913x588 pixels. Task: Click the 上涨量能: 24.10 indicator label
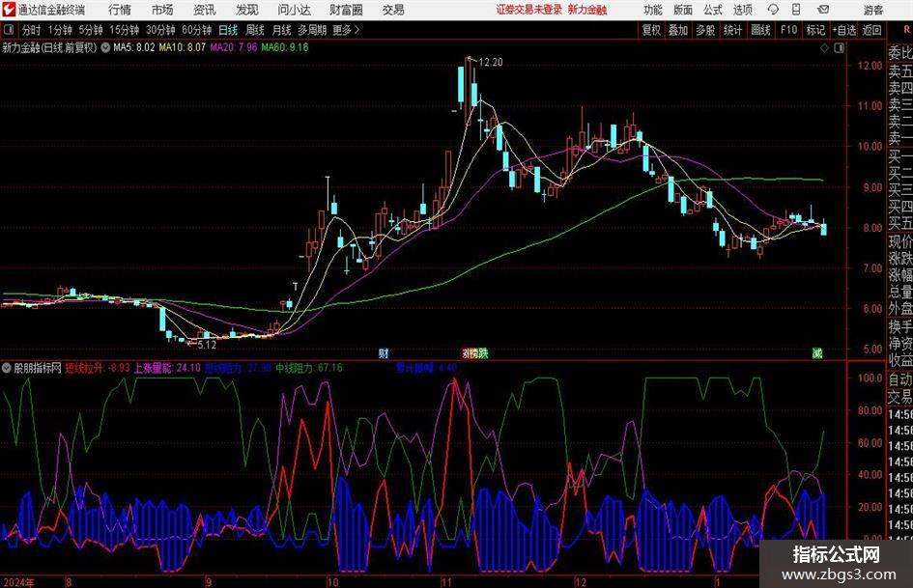point(167,368)
